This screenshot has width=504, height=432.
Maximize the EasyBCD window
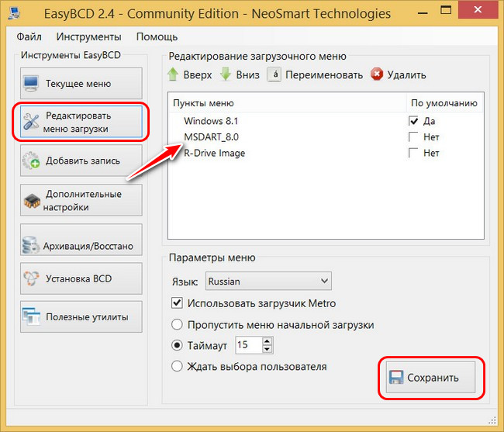coord(446,10)
